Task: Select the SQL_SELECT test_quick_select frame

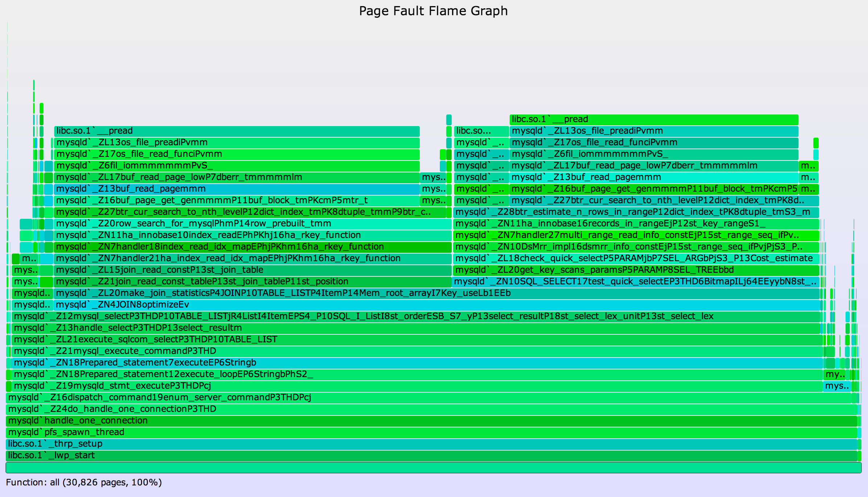Action: (635, 281)
